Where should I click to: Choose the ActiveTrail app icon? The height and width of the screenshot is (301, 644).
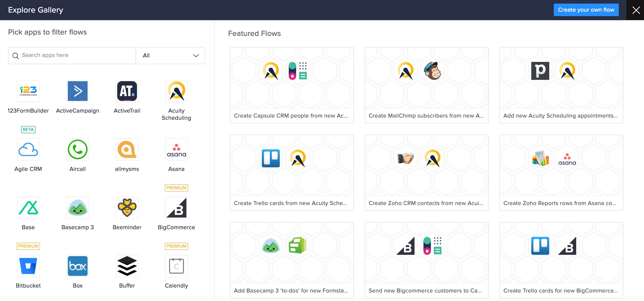click(x=127, y=91)
